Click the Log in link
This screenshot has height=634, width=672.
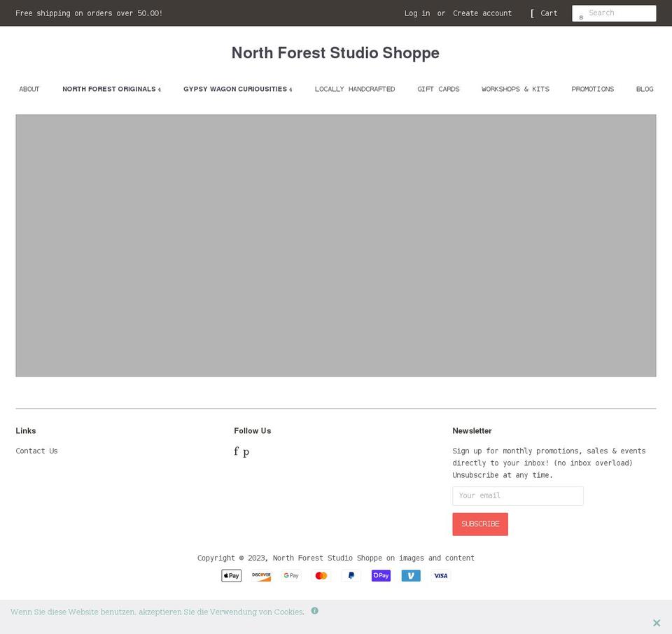417,13
